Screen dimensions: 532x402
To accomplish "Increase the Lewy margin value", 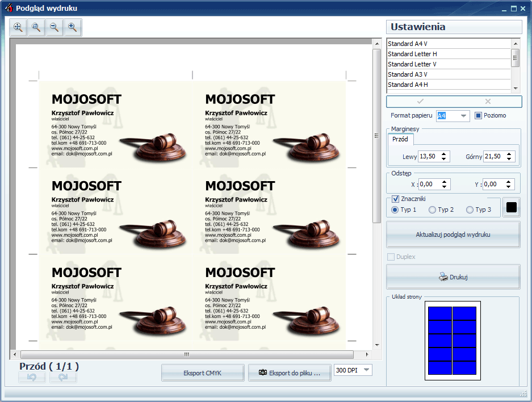I will coord(444,154).
